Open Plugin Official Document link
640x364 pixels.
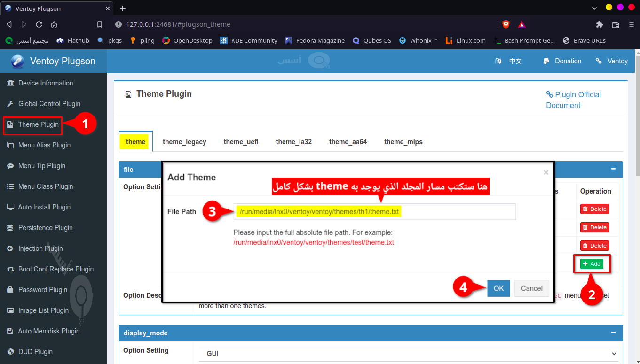573,100
